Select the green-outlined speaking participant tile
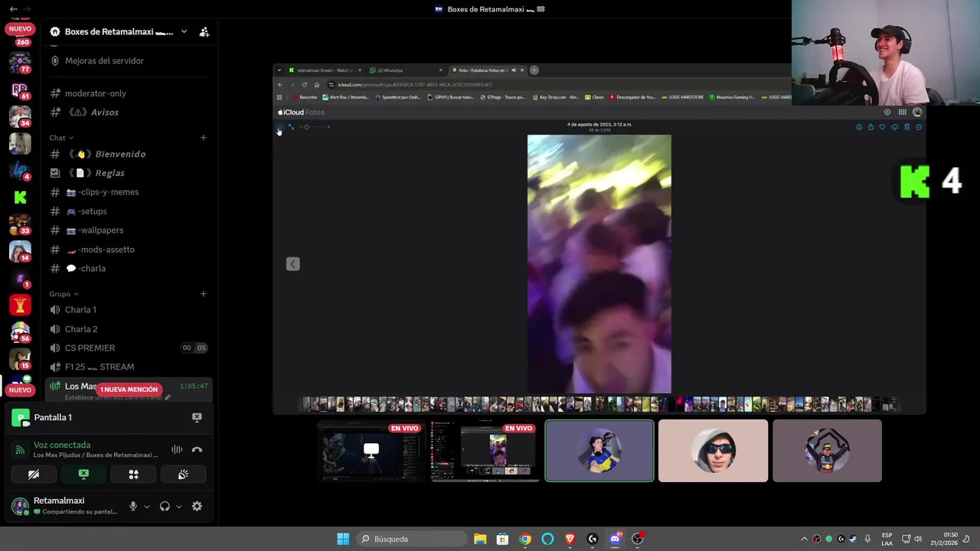 (599, 451)
